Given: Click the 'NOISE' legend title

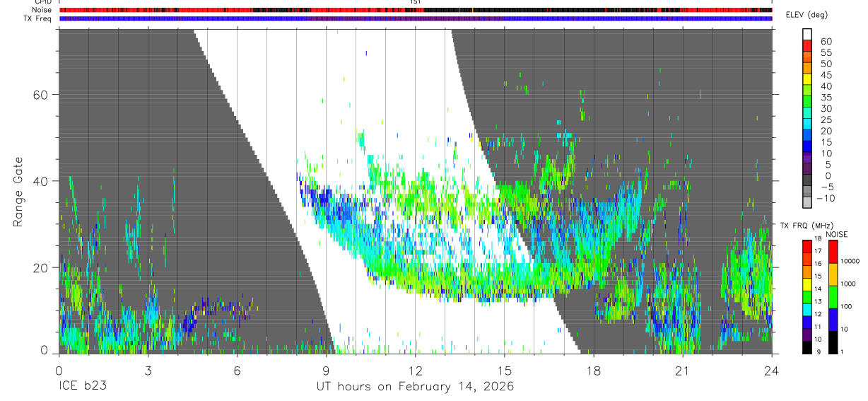Looking at the screenshot, I should pyautogui.click(x=837, y=234).
